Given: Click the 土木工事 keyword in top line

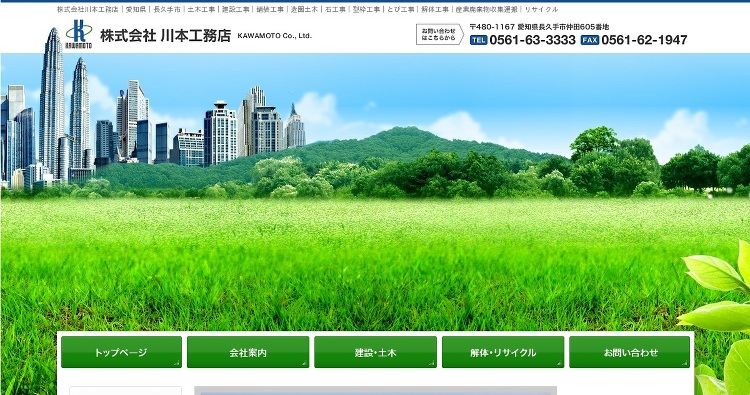Looking at the screenshot, I should (201, 10).
